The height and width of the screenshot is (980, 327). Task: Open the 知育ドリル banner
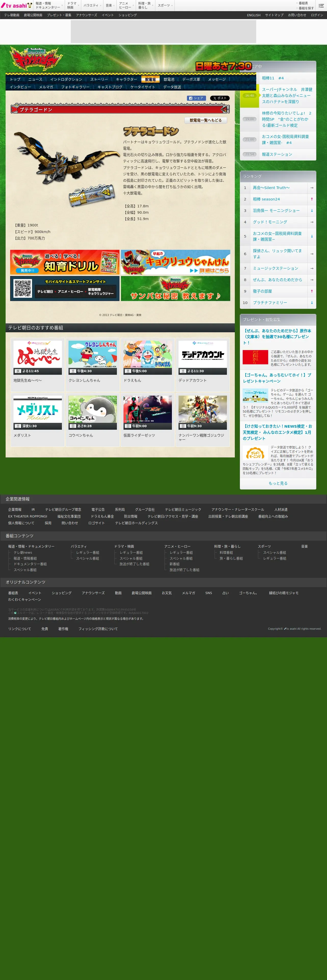click(x=65, y=262)
